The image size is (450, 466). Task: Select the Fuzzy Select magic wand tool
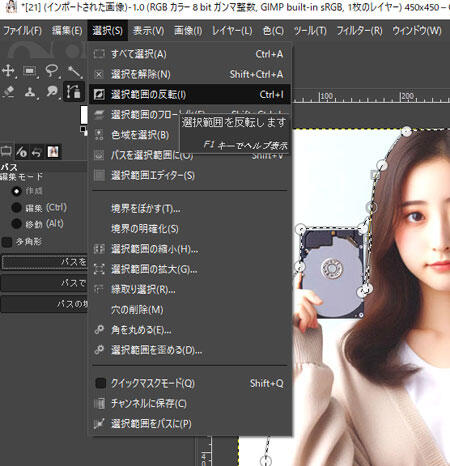[74, 71]
